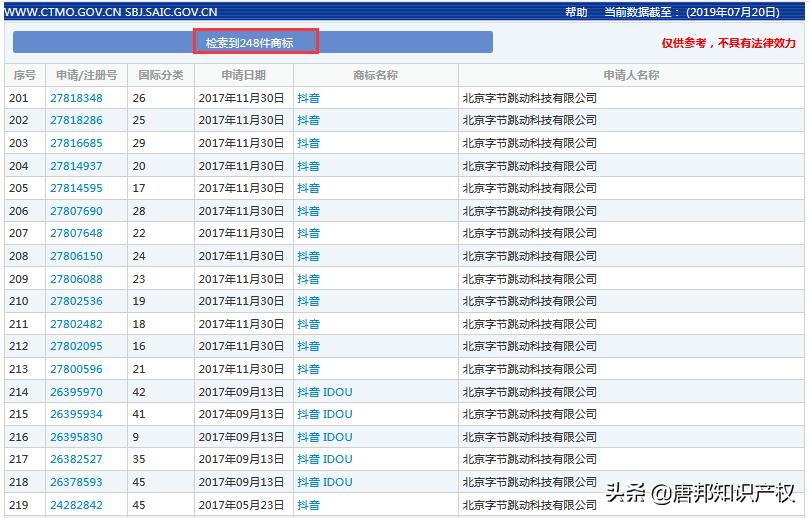Open registration number 27802536

click(76, 302)
